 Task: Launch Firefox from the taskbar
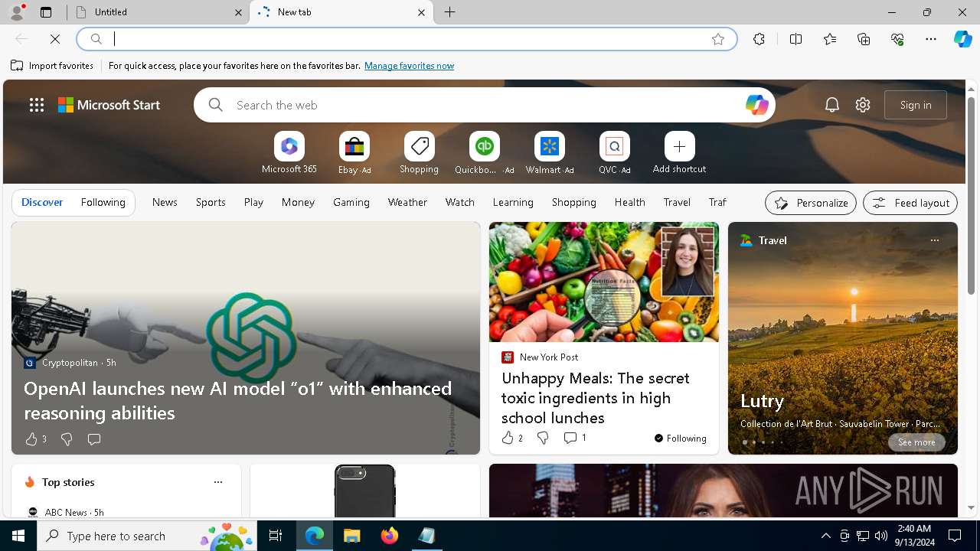coord(390,536)
